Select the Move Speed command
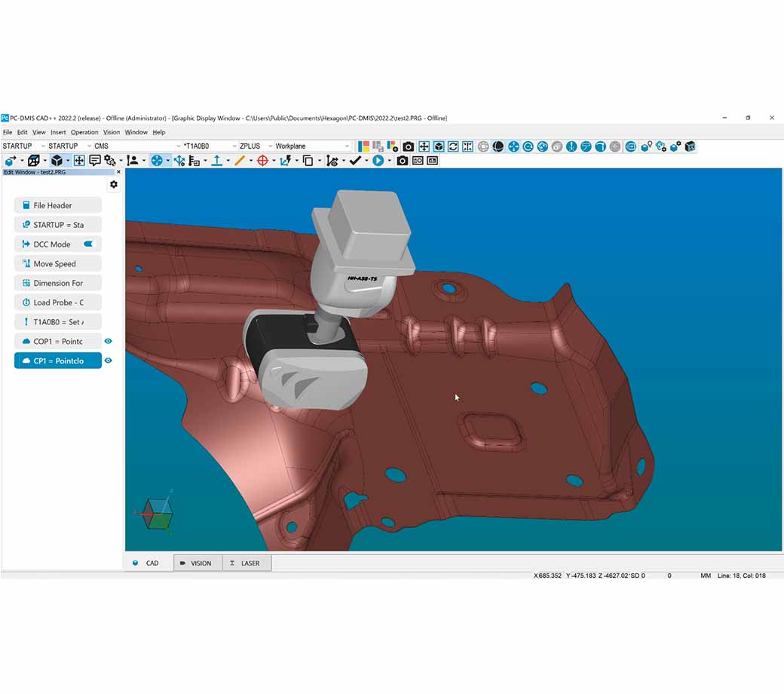The width and height of the screenshot is (784, 694). click(58, 264)
